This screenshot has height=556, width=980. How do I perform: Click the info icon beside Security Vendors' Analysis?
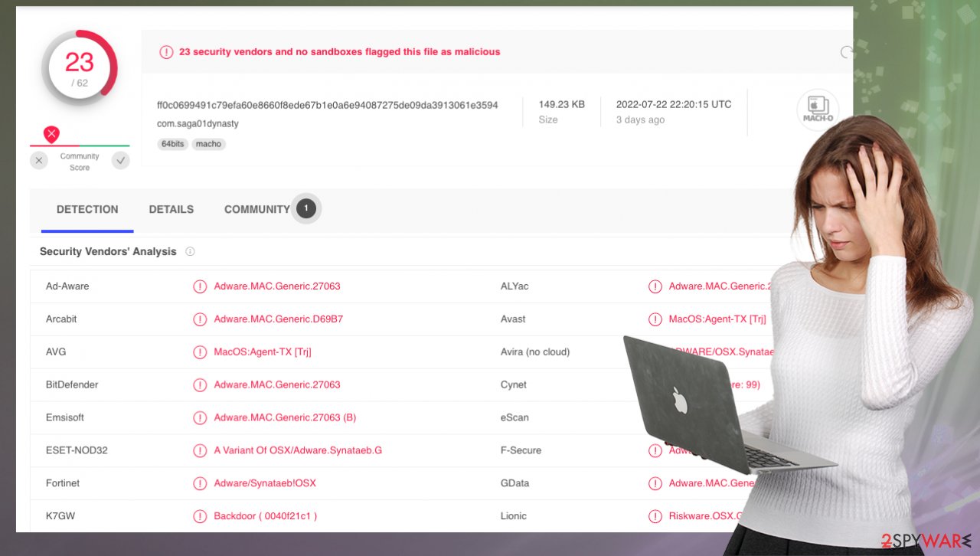pyautogui.click(x=190, y=251)
